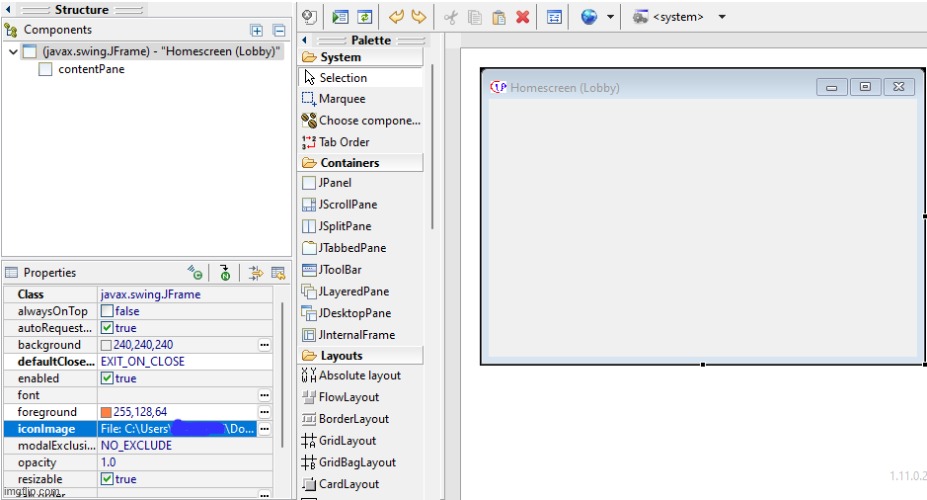The image size is (927, 500).
Task: Collapse the JFrame tree node
Action: (13, 51)
